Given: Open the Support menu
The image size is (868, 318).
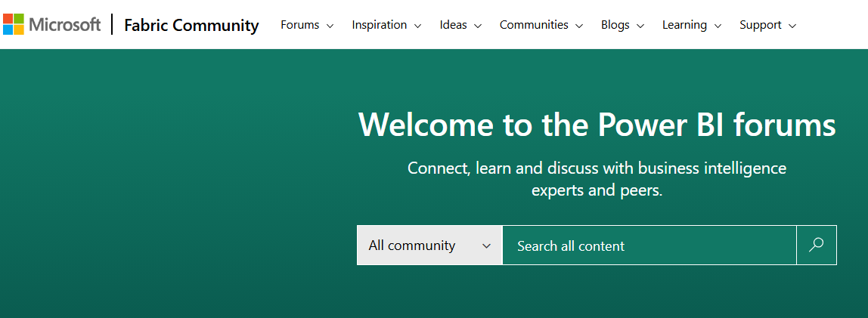Looking at the screenshot, I should click(767, 25).
